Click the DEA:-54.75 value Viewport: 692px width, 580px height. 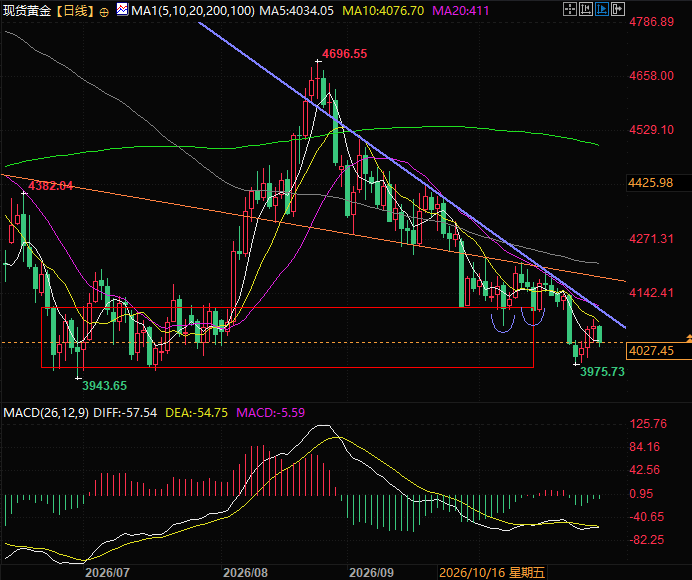[196, 413]
